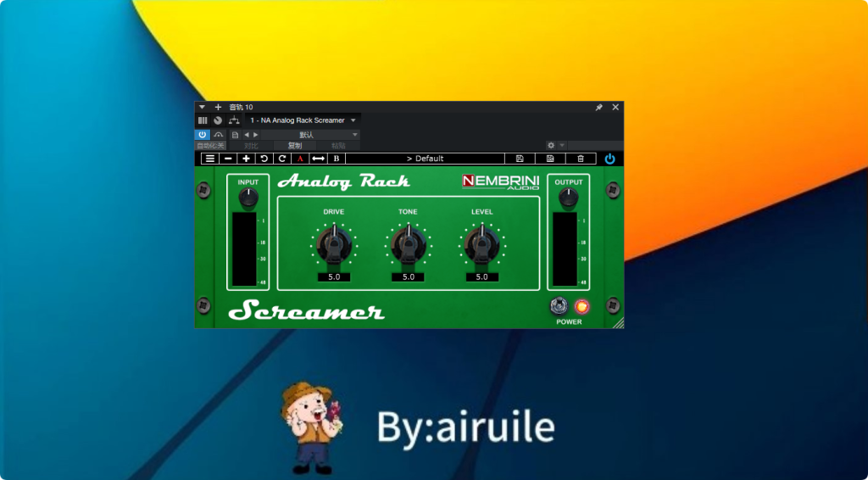This screenshot has width=868, height=480.
Task: Click the resize grip at plugin corner
Action: click(618, 323)
